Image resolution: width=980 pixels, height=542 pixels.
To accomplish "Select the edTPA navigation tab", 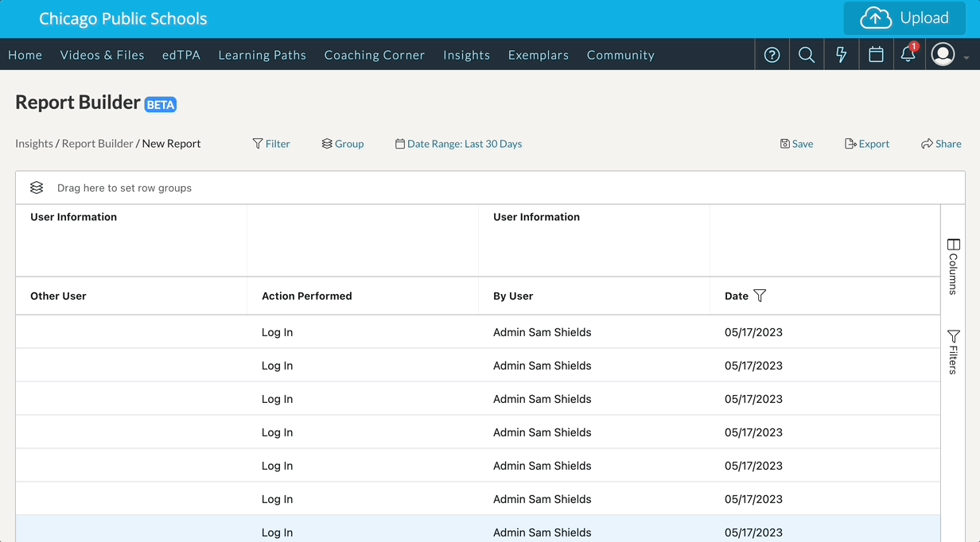I will coord(181,55).
